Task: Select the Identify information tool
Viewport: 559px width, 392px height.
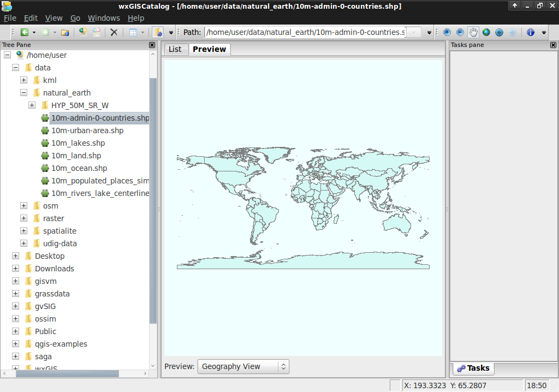Action: [x=531, y=32]
